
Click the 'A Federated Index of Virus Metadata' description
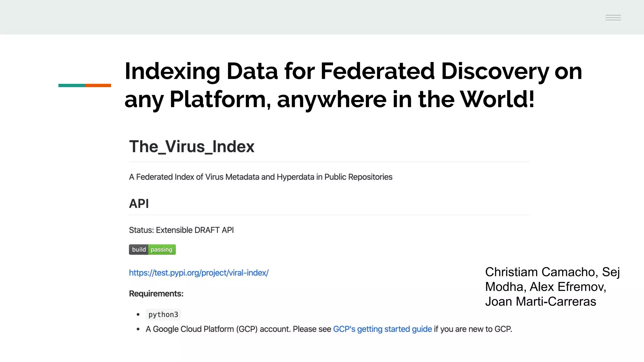261,177
